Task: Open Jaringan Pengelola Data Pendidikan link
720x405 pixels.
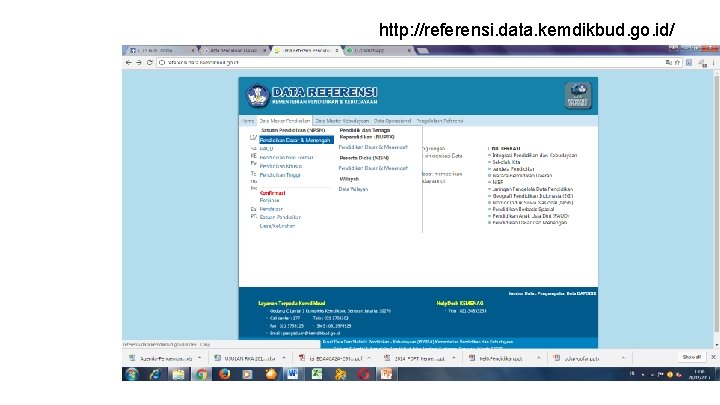Action: pos(532,189)
